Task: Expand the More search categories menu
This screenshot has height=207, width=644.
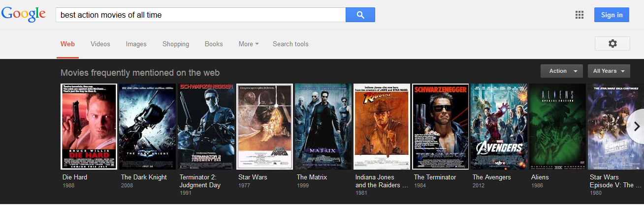Action: coord(249,44)
